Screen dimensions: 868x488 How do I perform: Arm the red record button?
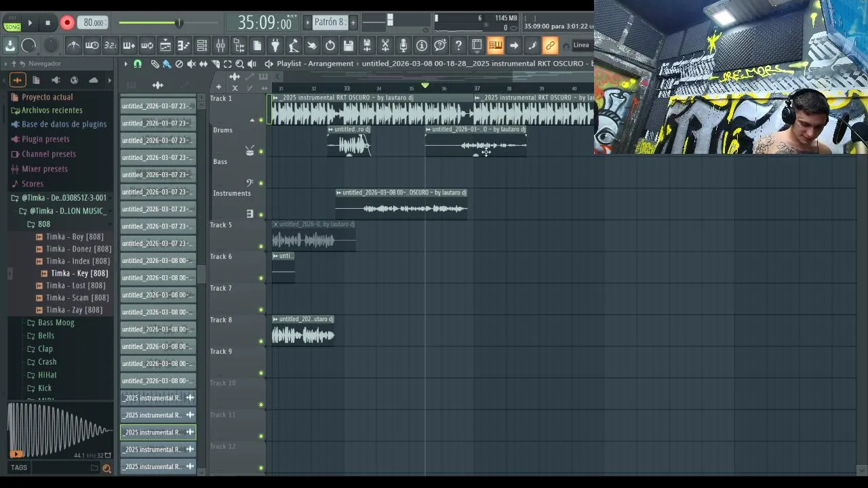[x=67, y=22]
